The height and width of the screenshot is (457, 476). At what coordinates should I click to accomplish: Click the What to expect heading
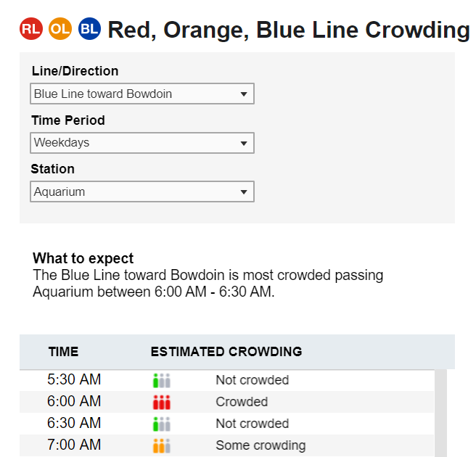83,258
